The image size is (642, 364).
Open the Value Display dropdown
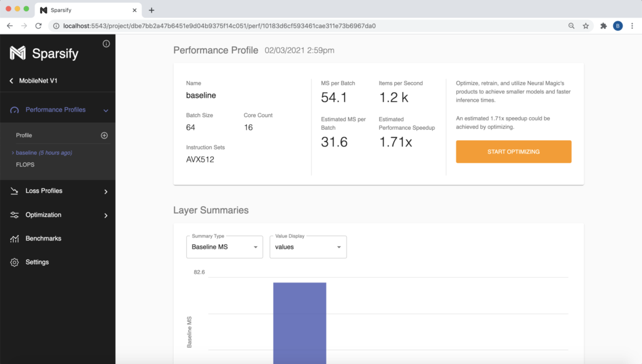[x=308, y=247]
